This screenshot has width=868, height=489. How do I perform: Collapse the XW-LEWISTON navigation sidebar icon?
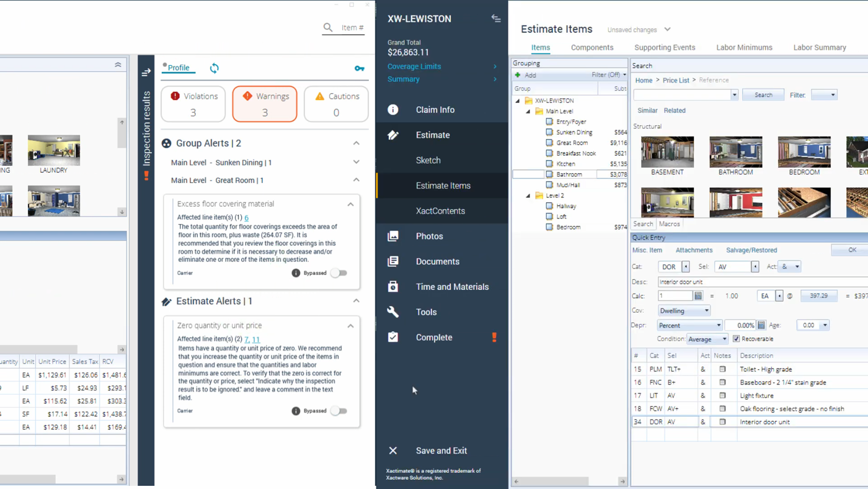coord(496,19)
